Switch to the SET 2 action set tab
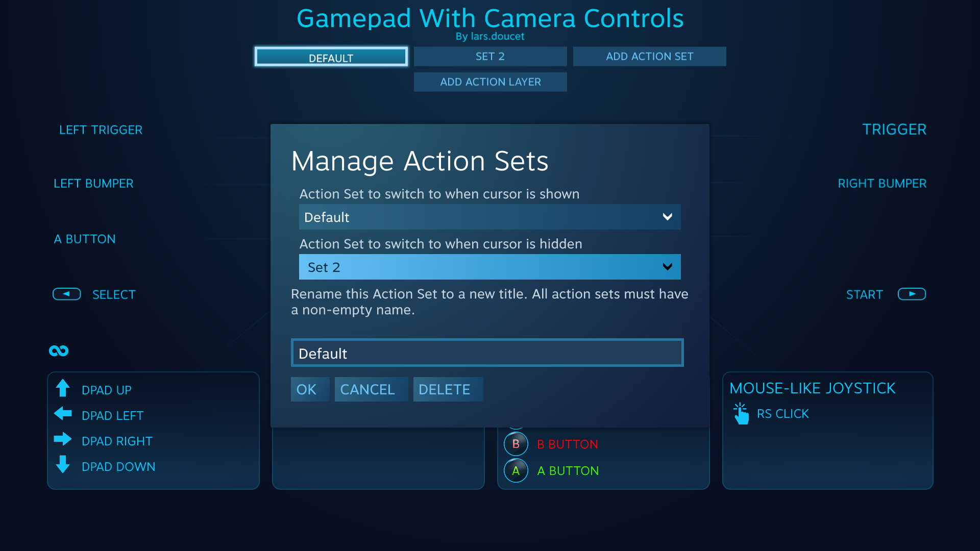 (489, 56)
